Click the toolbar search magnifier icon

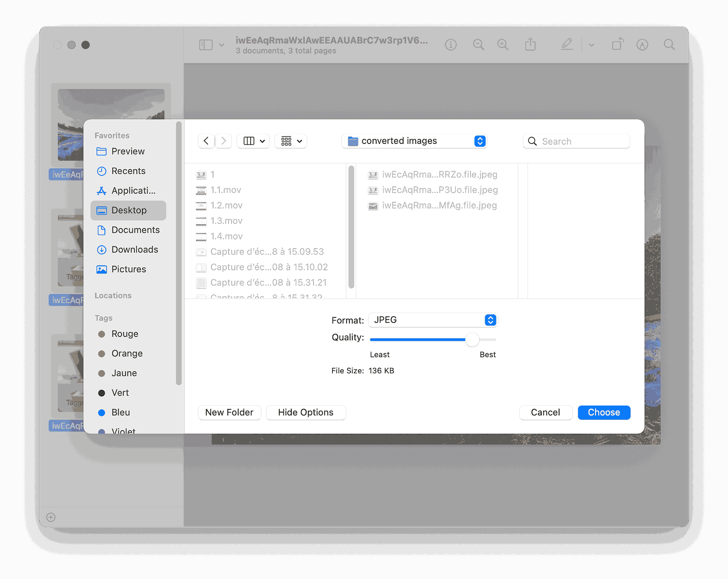[x=669, y=45]
